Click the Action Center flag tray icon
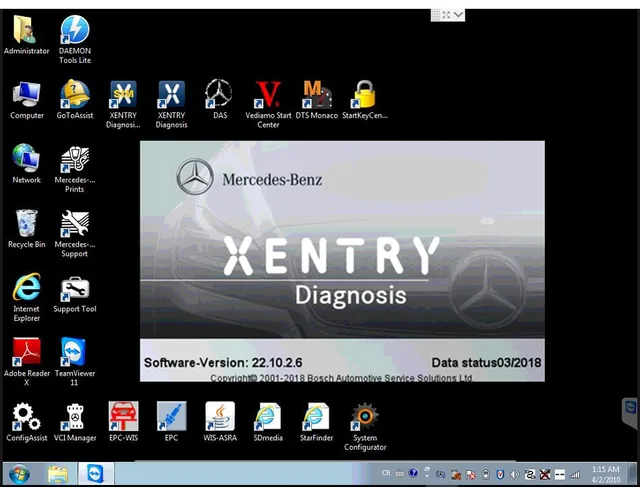640x487 pixels. pyautogui.click(x=471, y=474)
